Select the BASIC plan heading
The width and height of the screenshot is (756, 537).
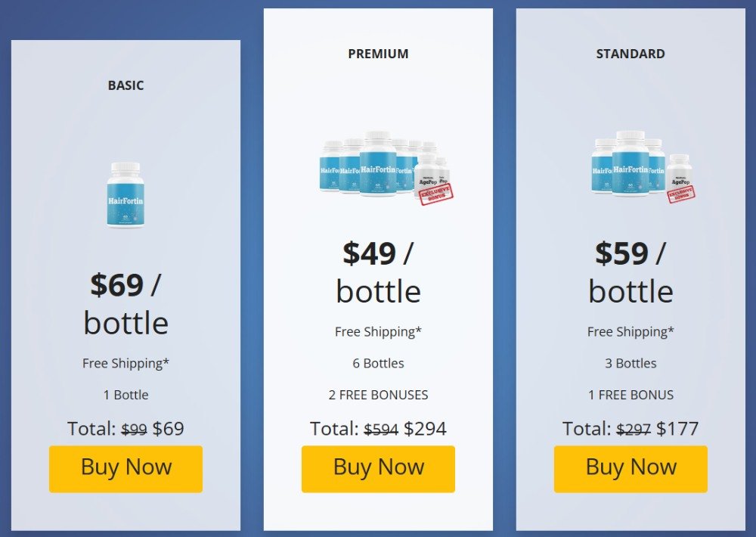[125, 85]
